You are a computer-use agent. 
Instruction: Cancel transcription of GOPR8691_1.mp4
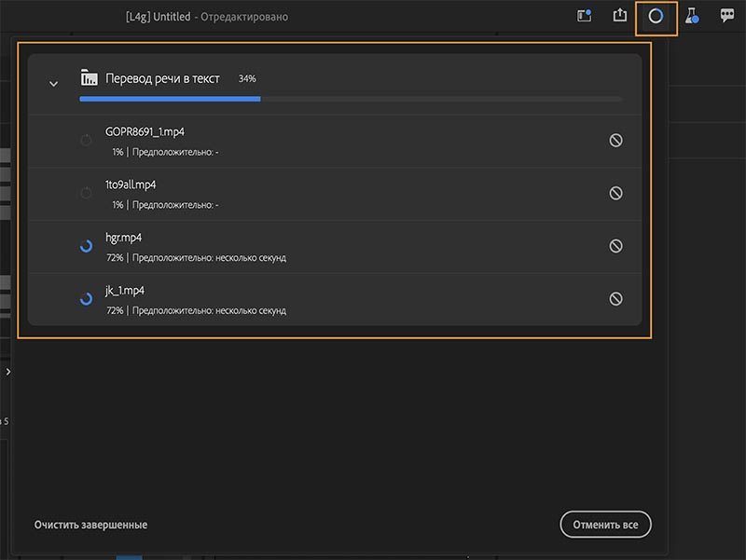coord(615,141)
